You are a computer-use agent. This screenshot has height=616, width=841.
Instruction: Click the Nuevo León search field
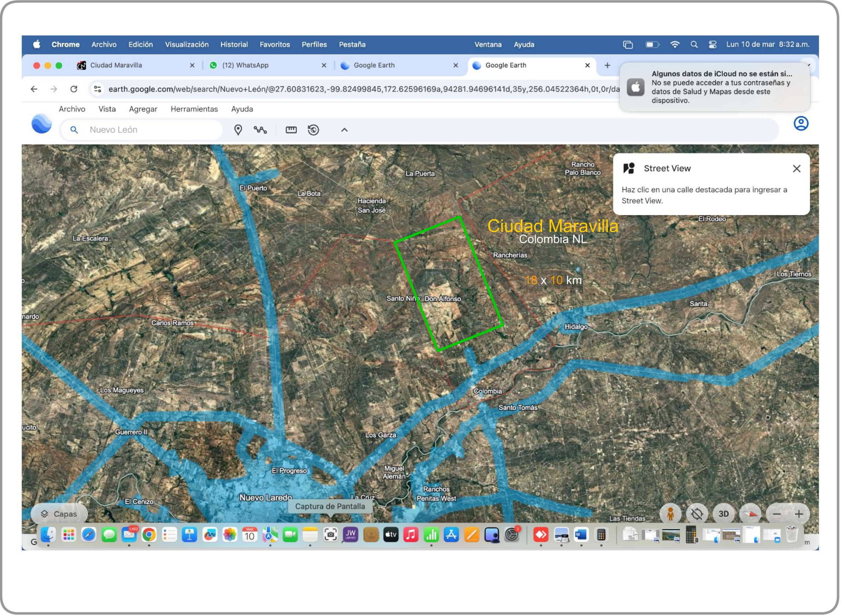coord(149,130)
